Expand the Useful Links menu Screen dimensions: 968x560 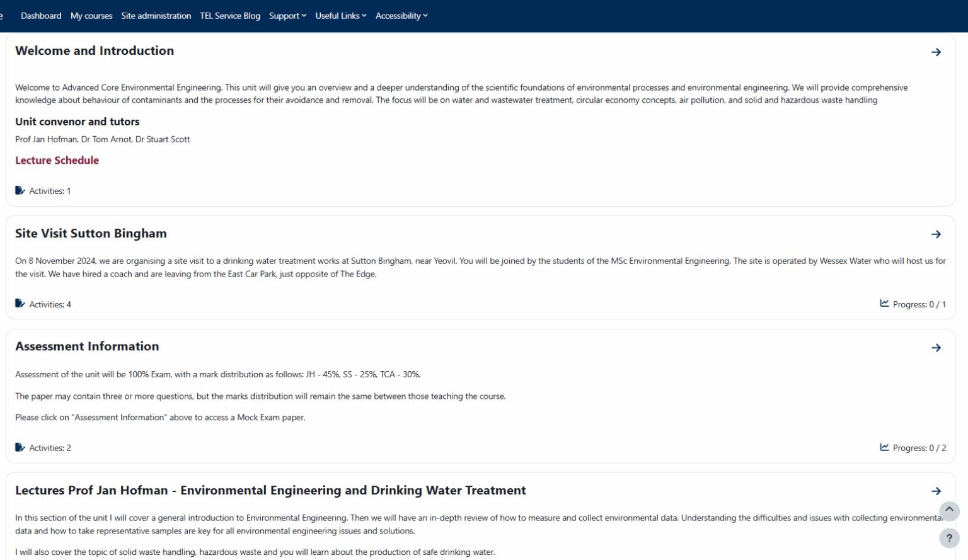click(x=340, y=16)
